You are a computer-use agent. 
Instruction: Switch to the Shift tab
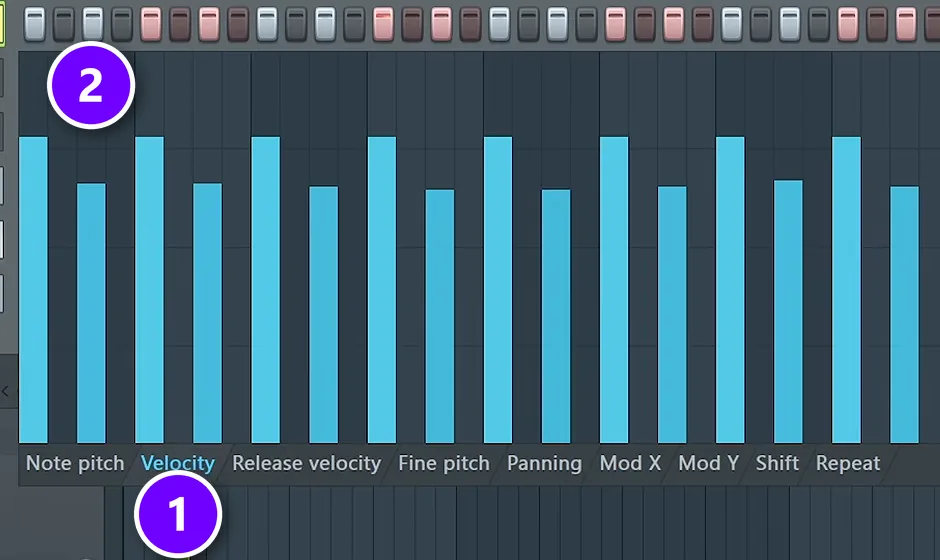point(777,463)
